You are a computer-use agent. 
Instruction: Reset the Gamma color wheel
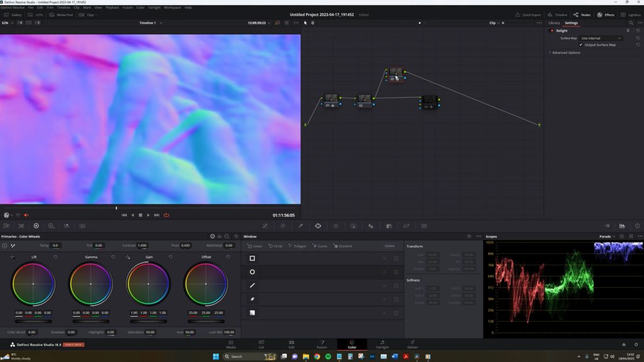point(113,257)
